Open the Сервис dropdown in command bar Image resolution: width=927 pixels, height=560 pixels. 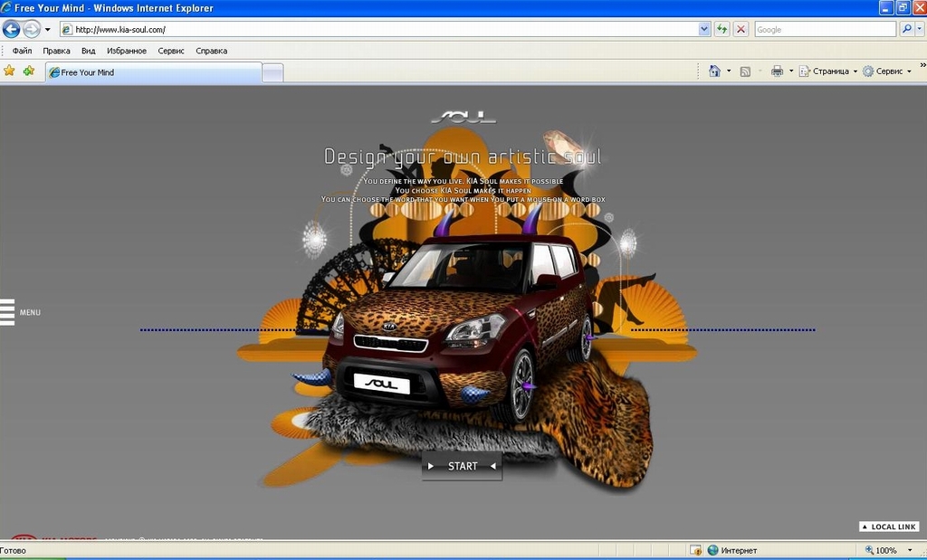(887, 71)
